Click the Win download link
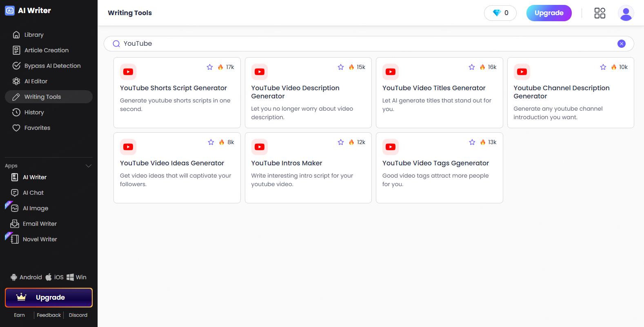 [x=76, y=277]
